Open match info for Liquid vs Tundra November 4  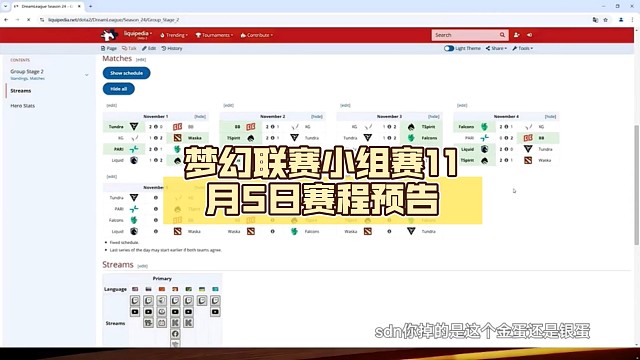(x=506, y=149)
